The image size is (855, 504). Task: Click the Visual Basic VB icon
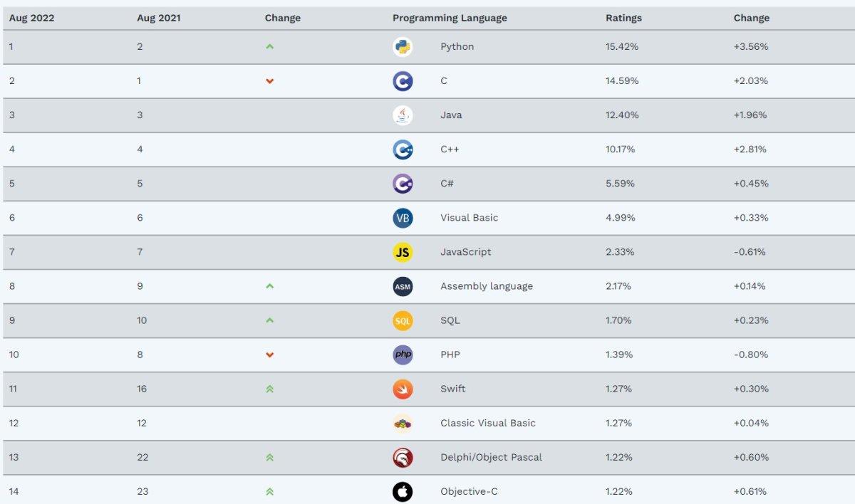click(403, 218)
